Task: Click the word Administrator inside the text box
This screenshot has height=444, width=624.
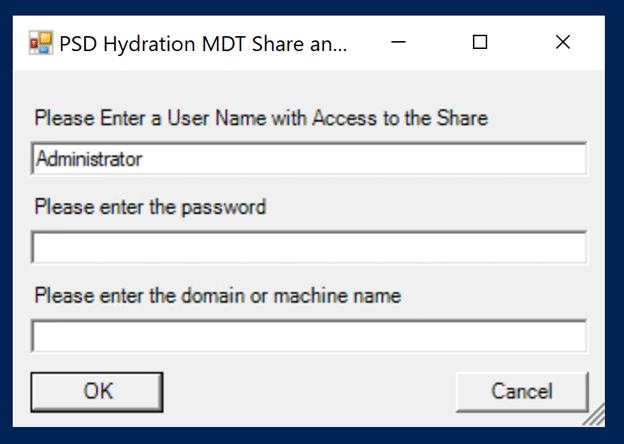Action: [89, 159]
